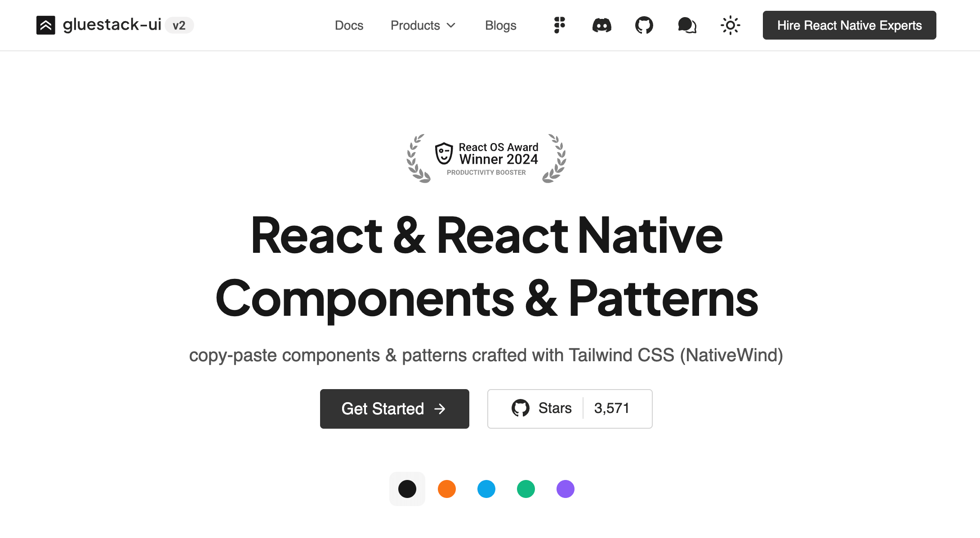The height and width of the screenshot is (538, 980).
Task: Open the Docs page
Action: tap(349, 25)
